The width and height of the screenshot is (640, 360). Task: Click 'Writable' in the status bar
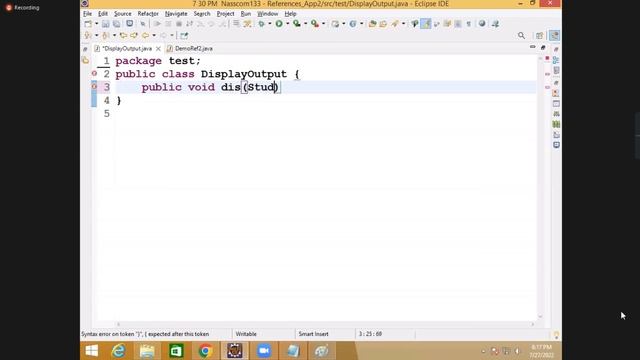coord(246,334)
